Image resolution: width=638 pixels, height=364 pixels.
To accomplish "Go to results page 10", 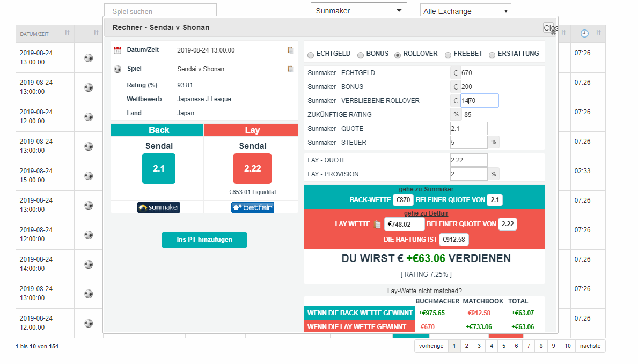I will [x=568, y=346].
